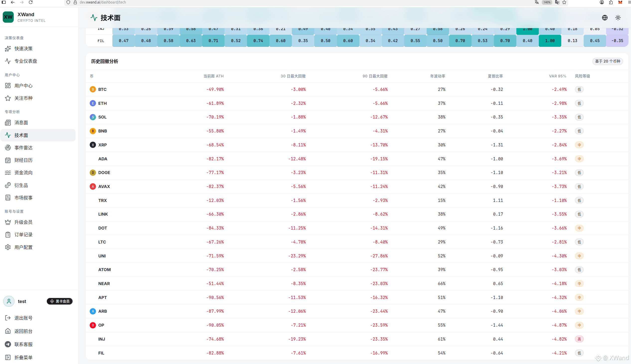
Task: Click the 折叠菜单 collapse panel icon
Action: 8,358
